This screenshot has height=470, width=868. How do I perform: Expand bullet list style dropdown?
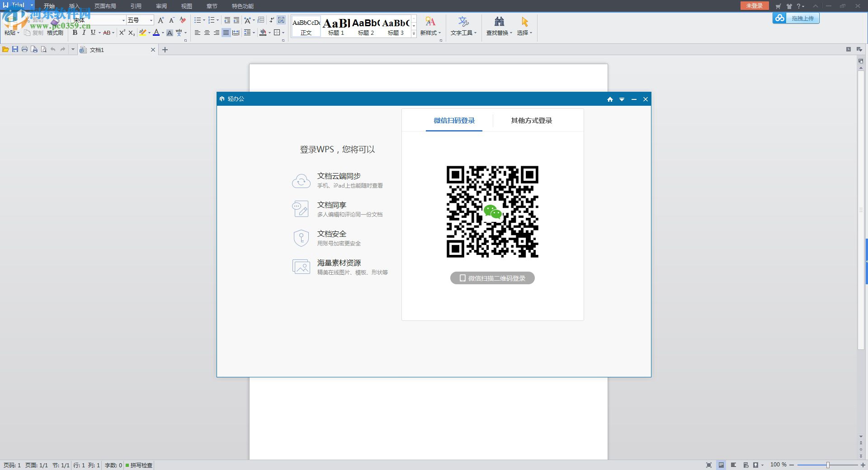click(x=204, y=20)
